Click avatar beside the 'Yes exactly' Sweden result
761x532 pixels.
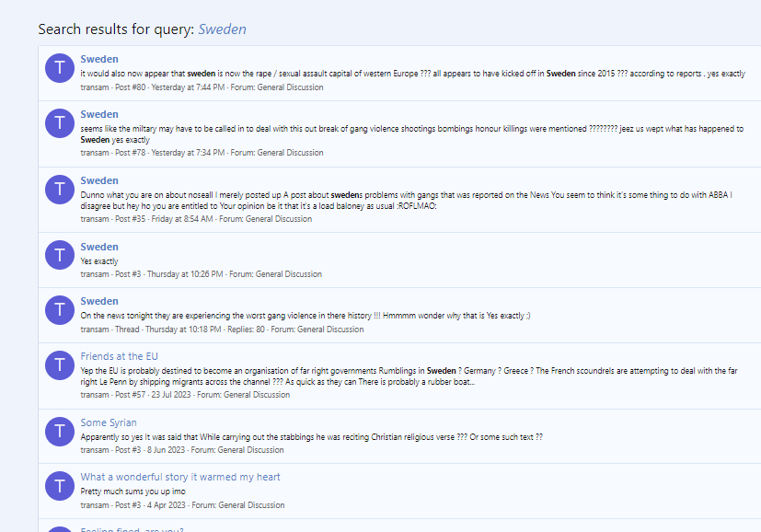[60, 255]
